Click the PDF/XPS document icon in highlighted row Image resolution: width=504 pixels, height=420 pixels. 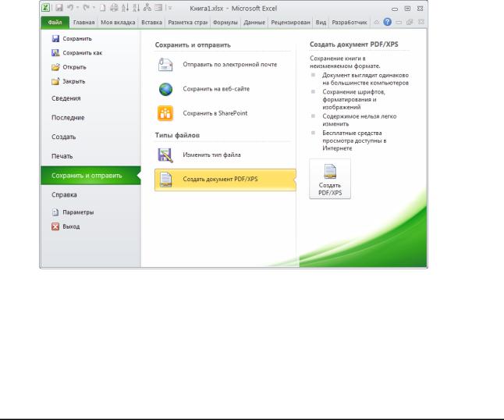point(166,180)
